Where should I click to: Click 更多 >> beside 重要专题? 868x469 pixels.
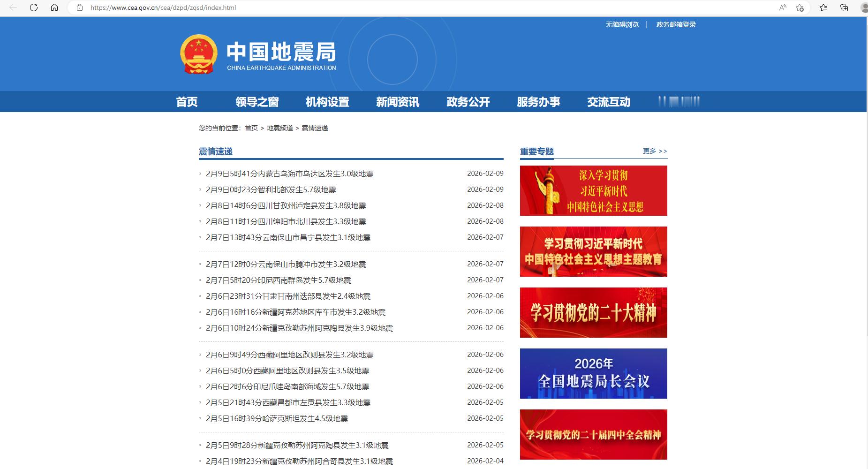(x=654, y=151)
